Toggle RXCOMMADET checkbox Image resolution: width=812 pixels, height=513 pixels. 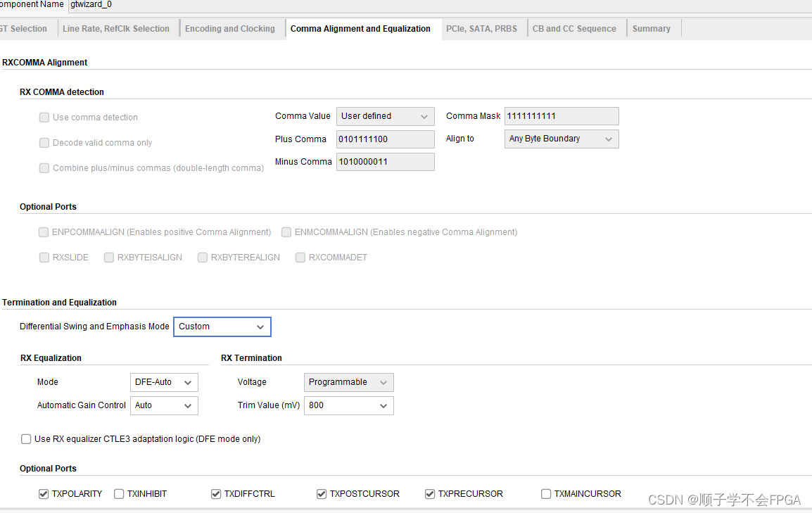click(x=300, y=258)
